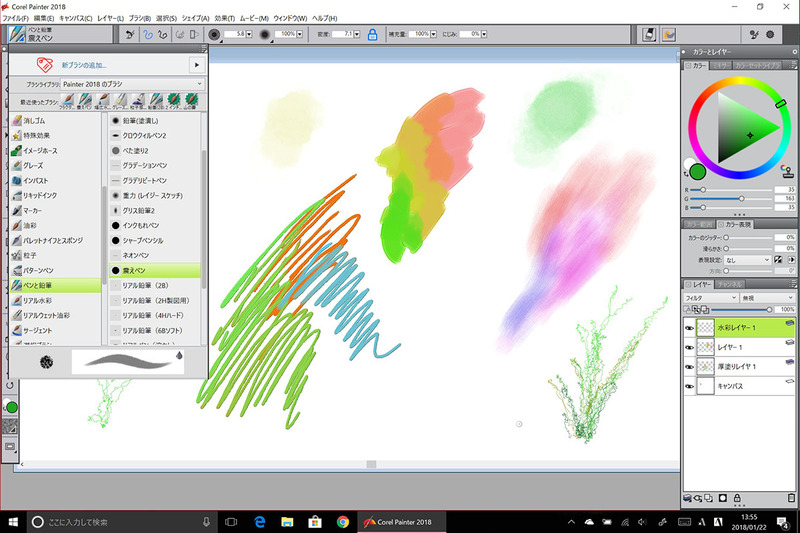The image size is (800, 533).
Task: Expand the にじみ value dropdown arrow
Action: click(484, 34)
